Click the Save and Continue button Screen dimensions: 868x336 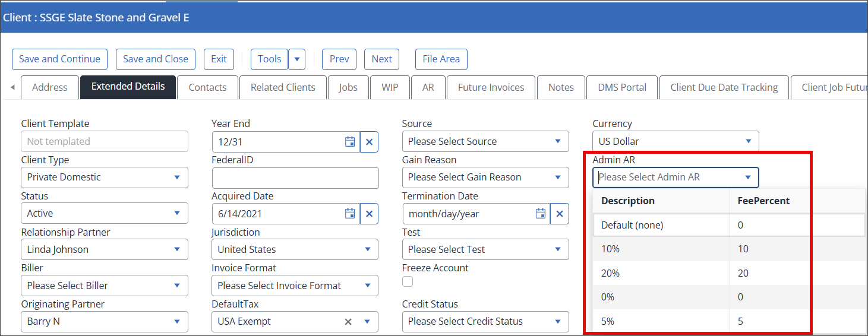coord(59,59)
